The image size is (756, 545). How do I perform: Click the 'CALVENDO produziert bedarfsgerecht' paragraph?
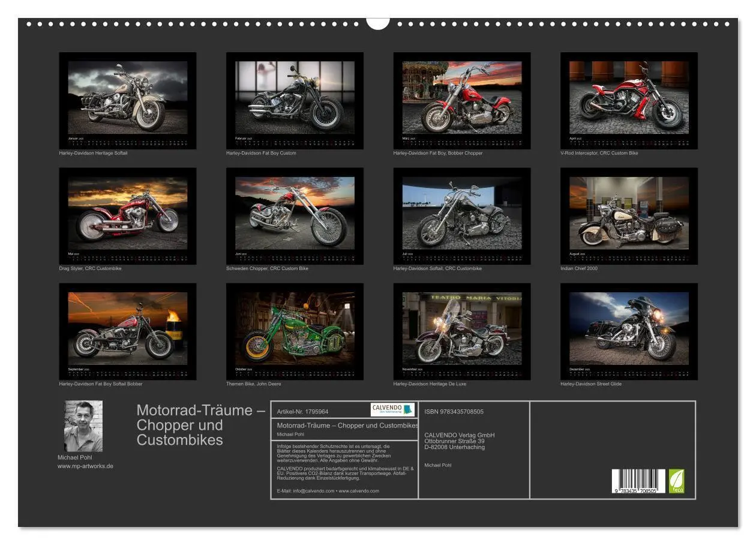tap(346, 473)
